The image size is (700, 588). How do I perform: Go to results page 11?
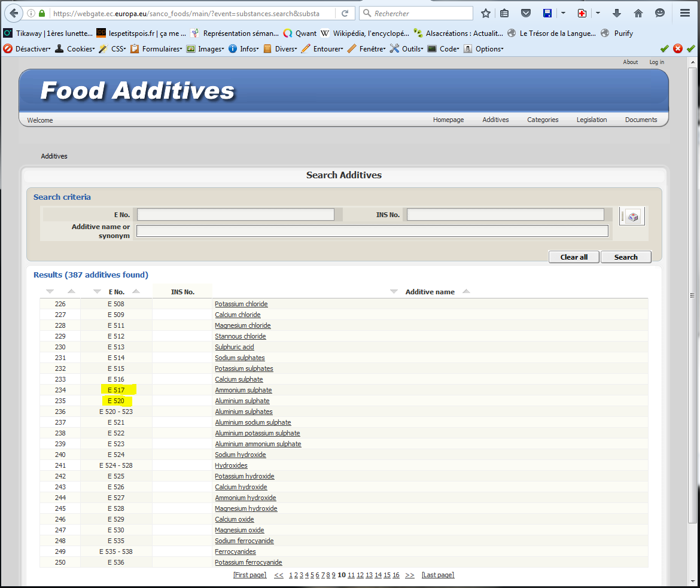coord(351,575)
